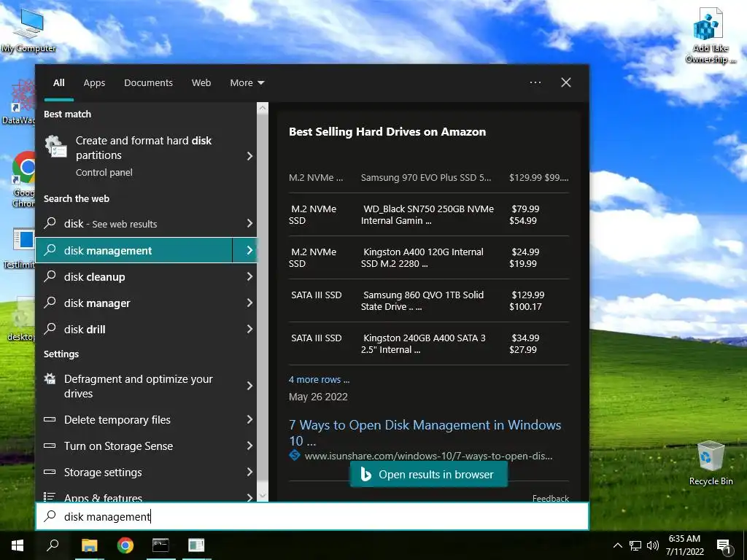Click Open results in browser button
The image size is (747, 560).
tap(429, 474)
